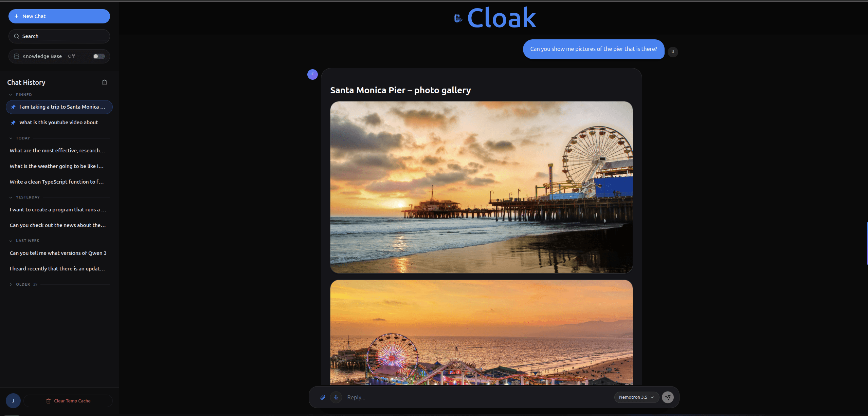The height and width of the screenshot is (416, 868).
Task: Delete chat history with trash icon
Action: (105, 82)
